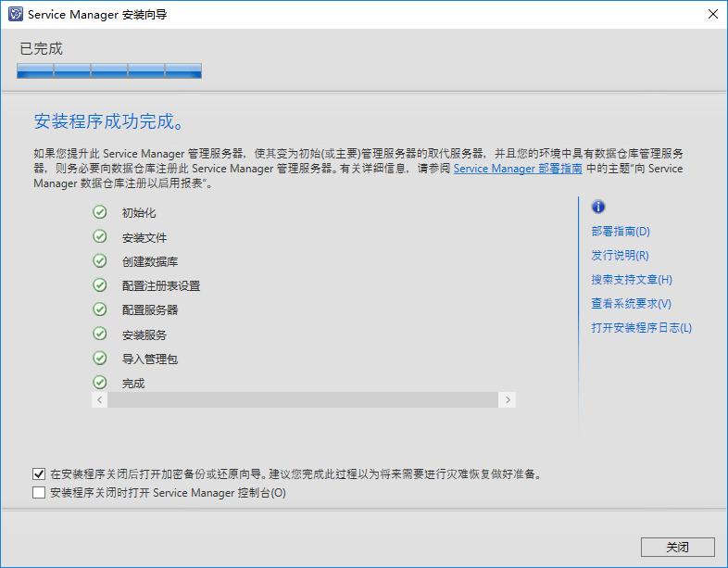Viewport: 728px width, 568px height.
Task: Click the green checkmark beside 初始化
Action: (99, 212)
